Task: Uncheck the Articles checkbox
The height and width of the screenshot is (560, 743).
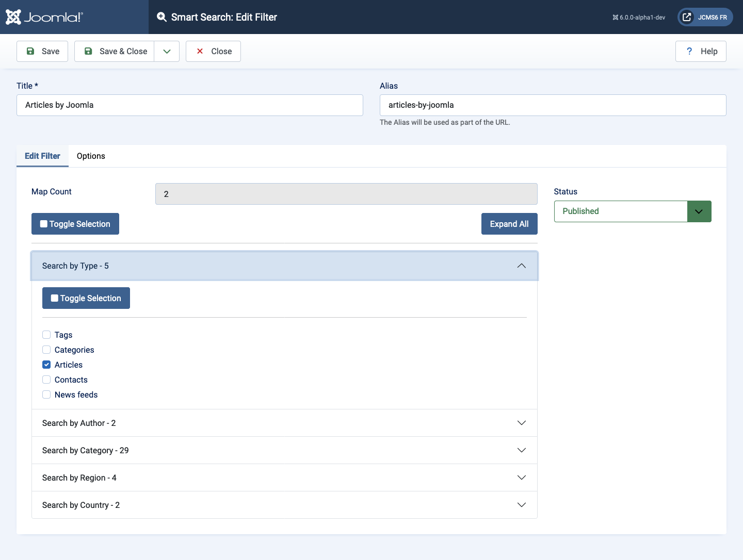Action: (x=46, y=365)
